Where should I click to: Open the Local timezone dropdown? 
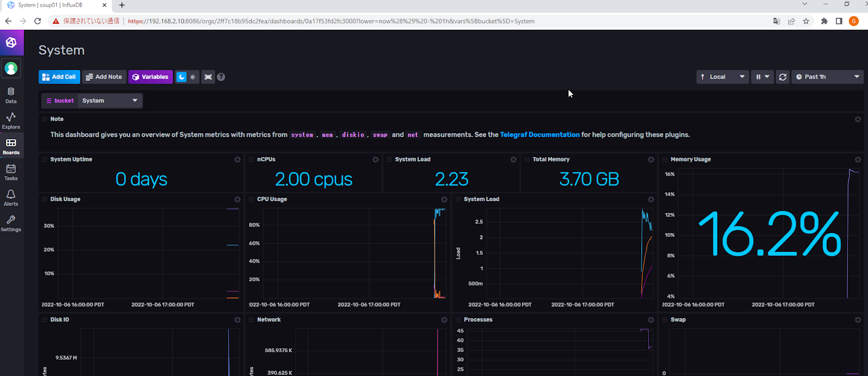coord(723,77)
